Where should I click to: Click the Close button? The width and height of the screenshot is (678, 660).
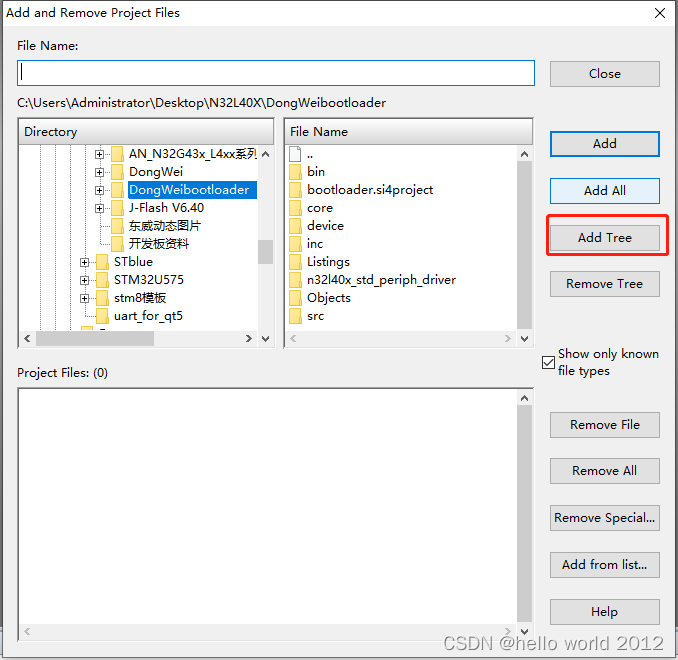click(604, 74)
